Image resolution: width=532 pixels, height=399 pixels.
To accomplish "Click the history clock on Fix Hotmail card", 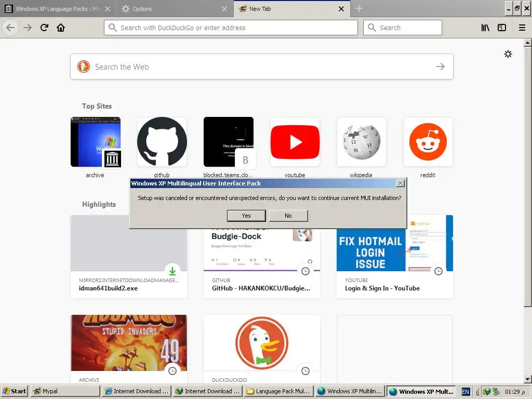I will 438,271.
